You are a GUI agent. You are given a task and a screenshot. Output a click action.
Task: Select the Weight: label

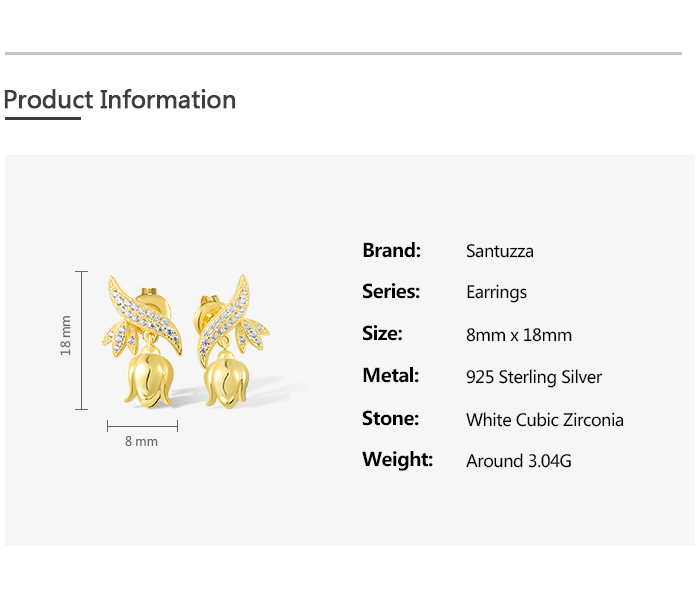(x=397, y=460)
